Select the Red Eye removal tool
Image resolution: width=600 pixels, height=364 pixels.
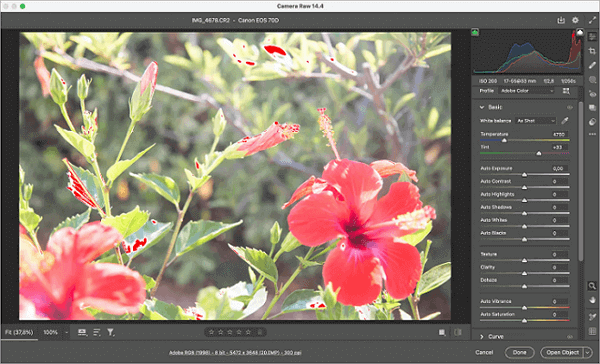[x=592, y=94]
